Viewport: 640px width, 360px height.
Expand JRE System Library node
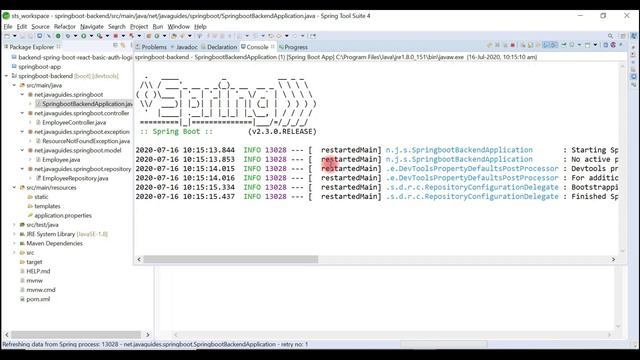(14, 234)
